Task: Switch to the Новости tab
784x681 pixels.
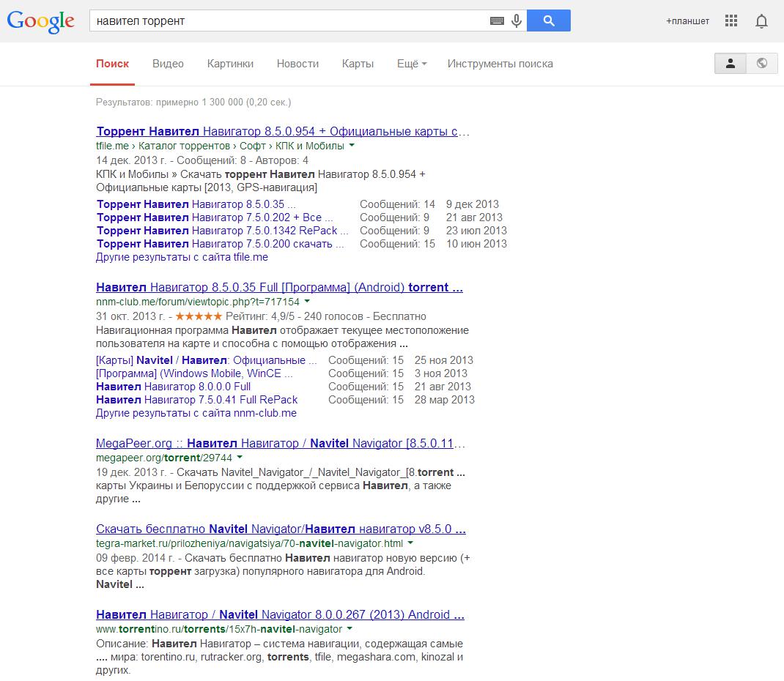Action: click(298, 64)
